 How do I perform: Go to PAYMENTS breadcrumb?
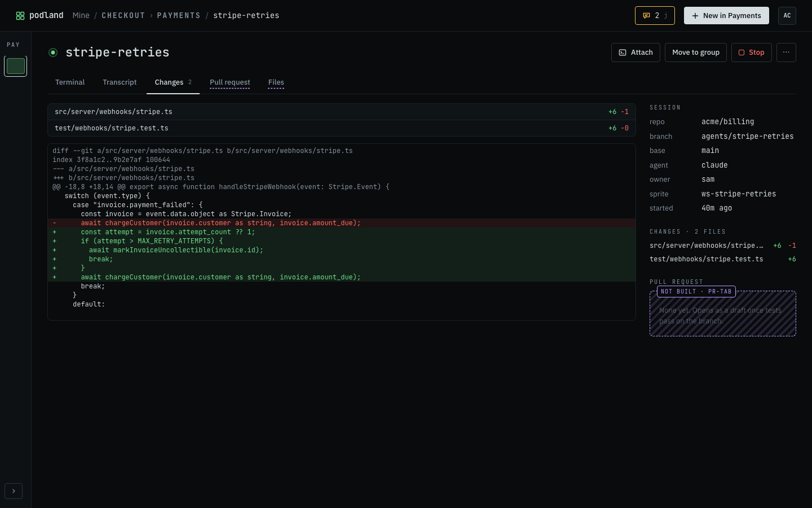click(179, 16)
